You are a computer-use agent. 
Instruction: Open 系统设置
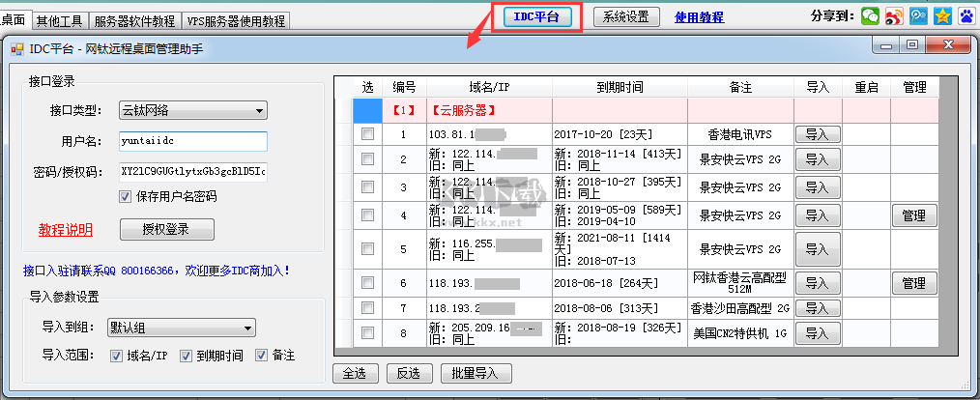626,16
